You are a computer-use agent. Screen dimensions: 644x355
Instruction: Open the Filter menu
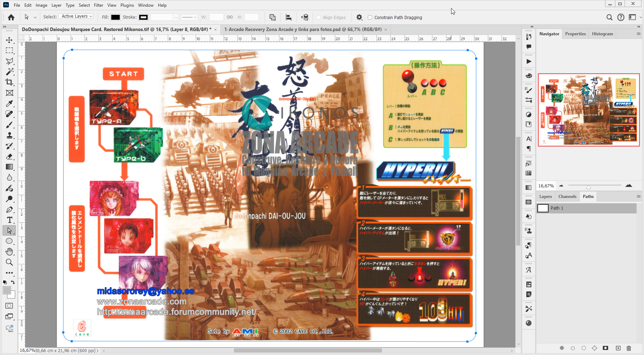tap(99, 5)
